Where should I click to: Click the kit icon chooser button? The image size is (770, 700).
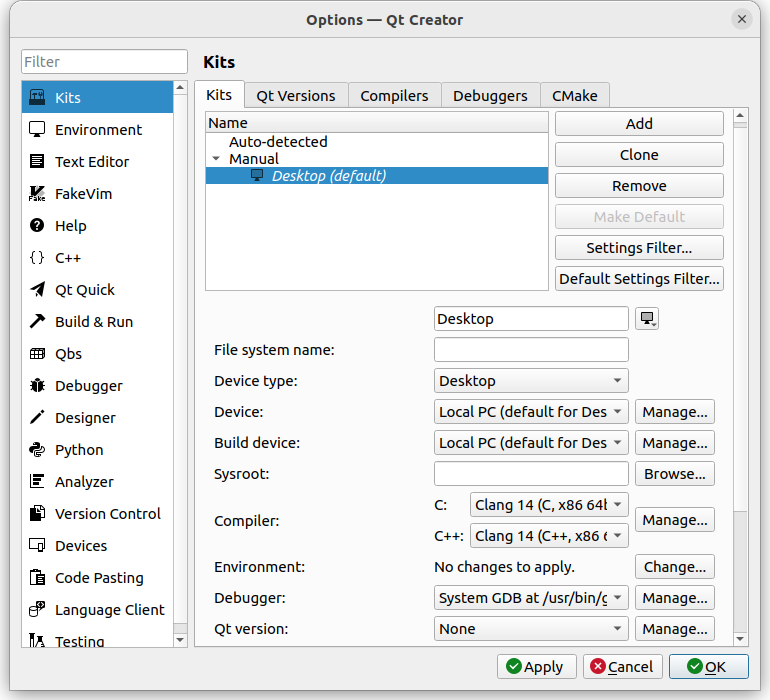pyautogui.click(x=647, y=319)
